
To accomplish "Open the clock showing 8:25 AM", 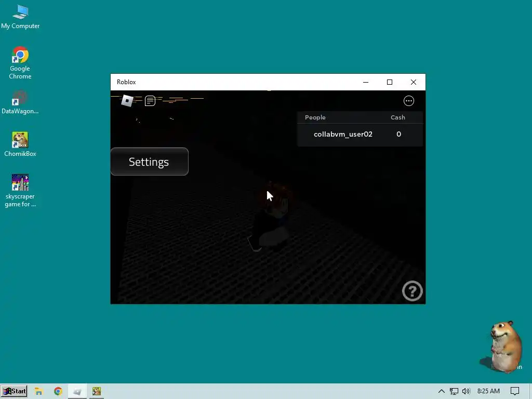I will 488,391.
